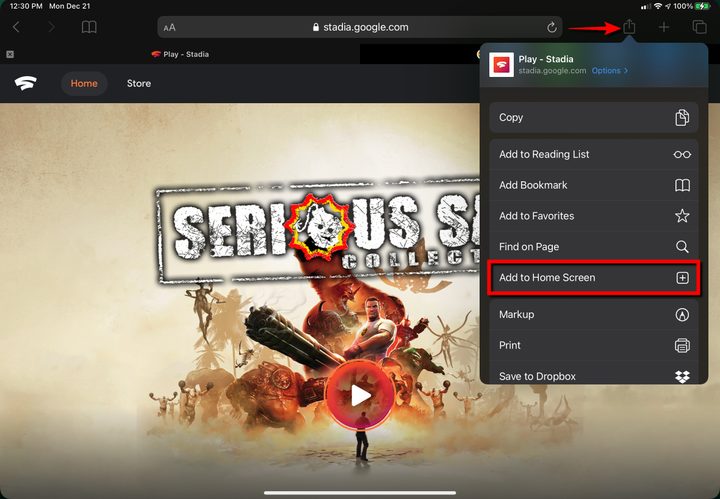The image size is (720, 499).
Task: Tap the printer icon beside Print
Action: [682, 346]
